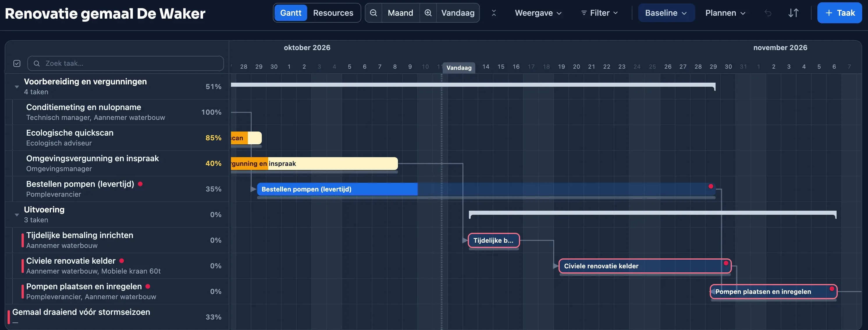The image size is (868, 330).
Task: Switch to the Gantt tab
Action: 291,13
